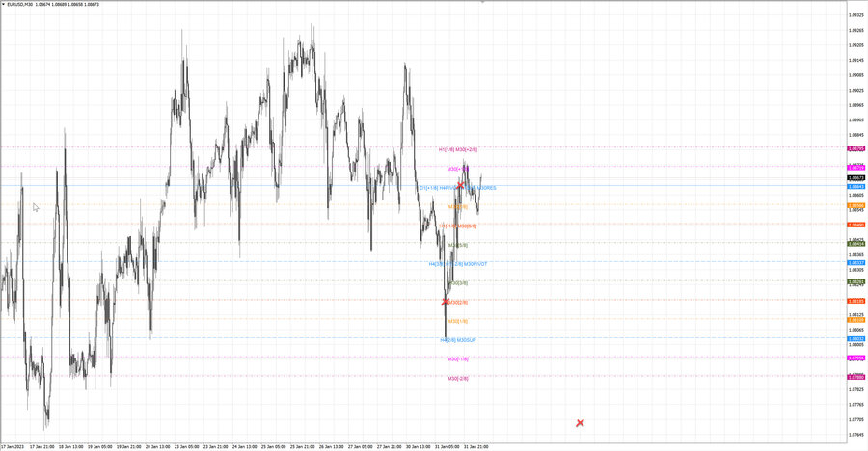Viewport: 868px width, 451px height.
Task: Click the 25 Jan 21:00 time axis label
Action: pyautogui.click(x=302, y=446)
